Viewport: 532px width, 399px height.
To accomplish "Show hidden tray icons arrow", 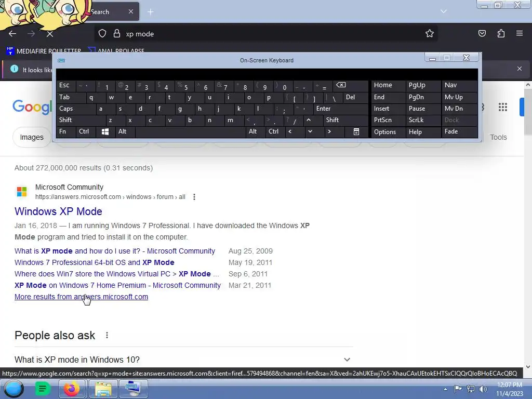I will [x=445, y=389].
